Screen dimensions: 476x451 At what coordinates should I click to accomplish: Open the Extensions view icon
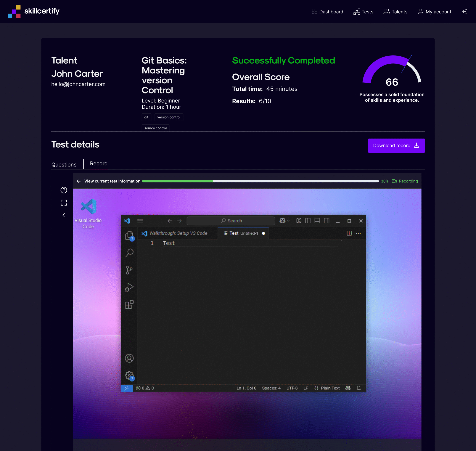pyautogui.click(x=129, y=304)
